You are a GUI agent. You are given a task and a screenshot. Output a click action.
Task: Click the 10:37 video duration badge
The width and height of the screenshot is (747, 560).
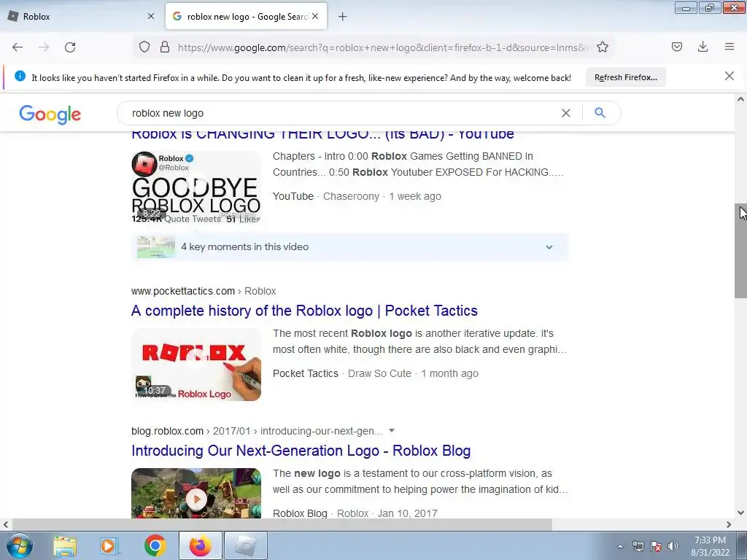coord(154,391)
